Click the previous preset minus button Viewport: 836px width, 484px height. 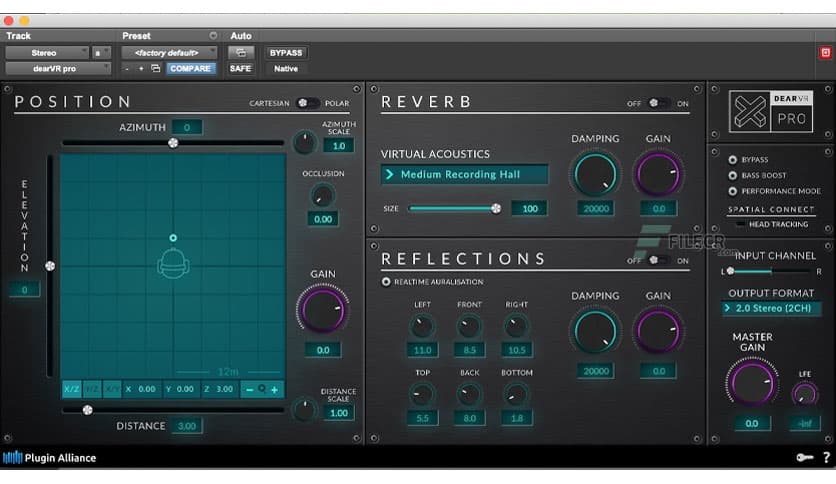127,68
